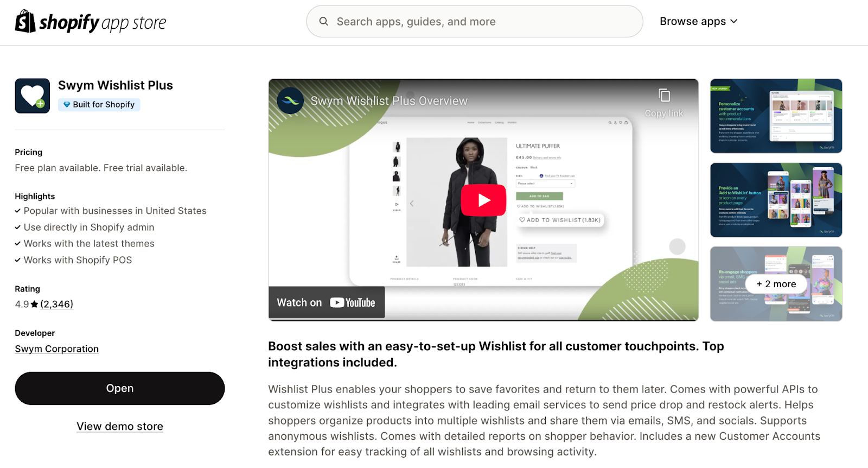Click the Swym channel avatar in video header
Viewport: 868px width, 468px height.
coord(290,100)
